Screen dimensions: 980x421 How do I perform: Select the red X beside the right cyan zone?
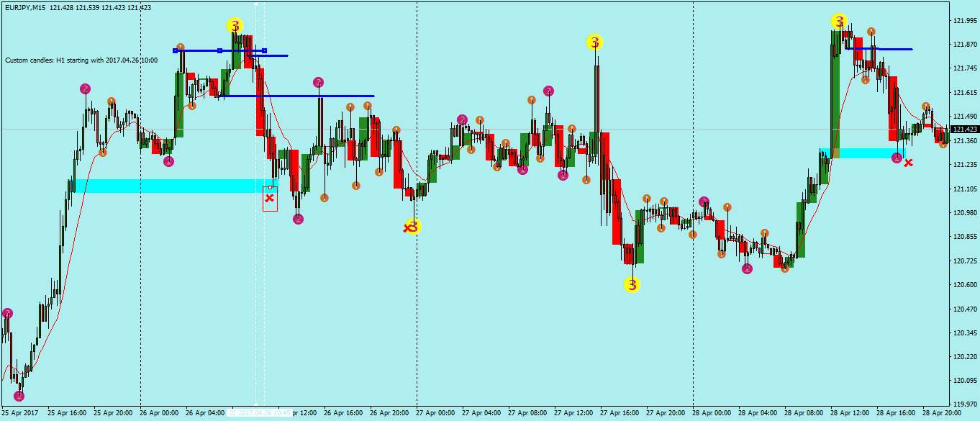(x=909, y=163)
